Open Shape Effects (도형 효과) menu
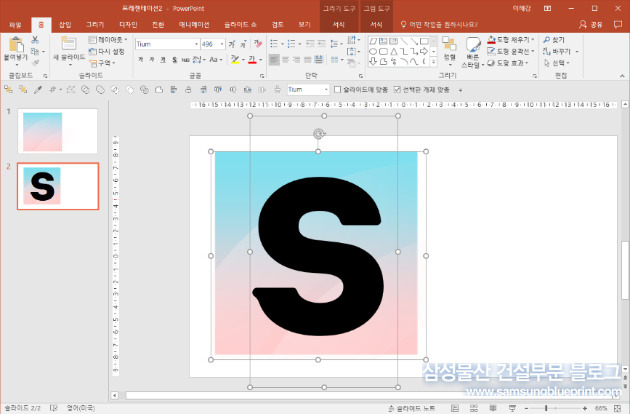The height and width of the screenshot is (414, 630). [509, 63]
